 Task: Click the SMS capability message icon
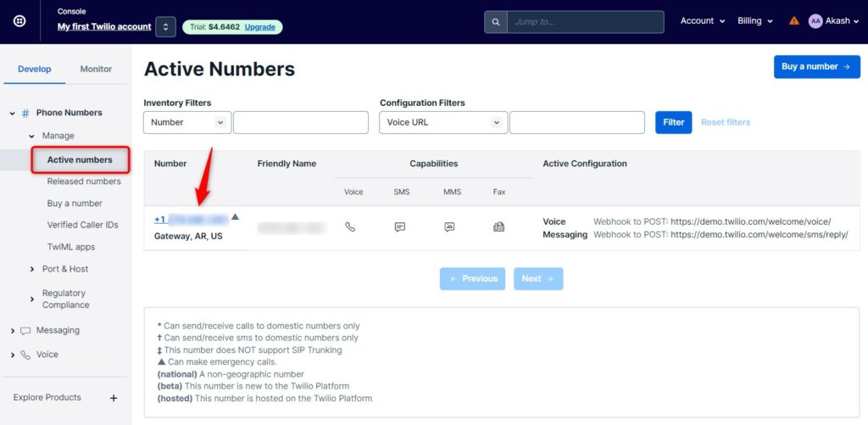(400, 226)
